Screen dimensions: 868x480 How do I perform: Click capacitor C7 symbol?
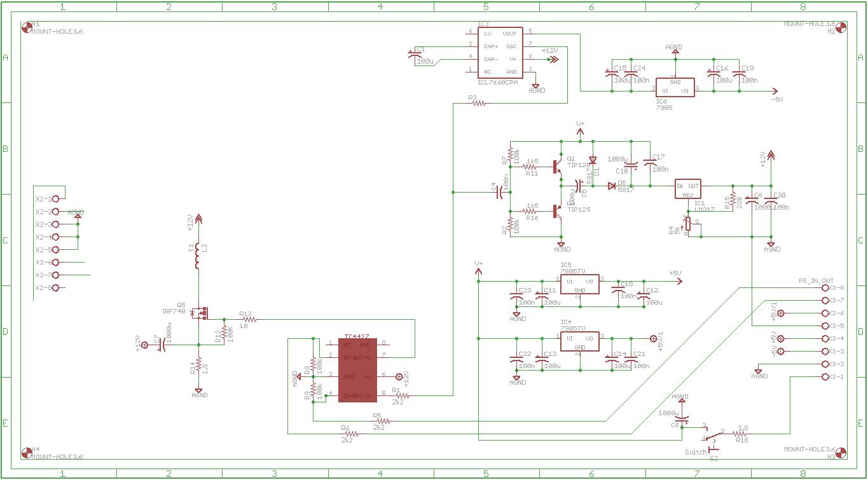163,345
